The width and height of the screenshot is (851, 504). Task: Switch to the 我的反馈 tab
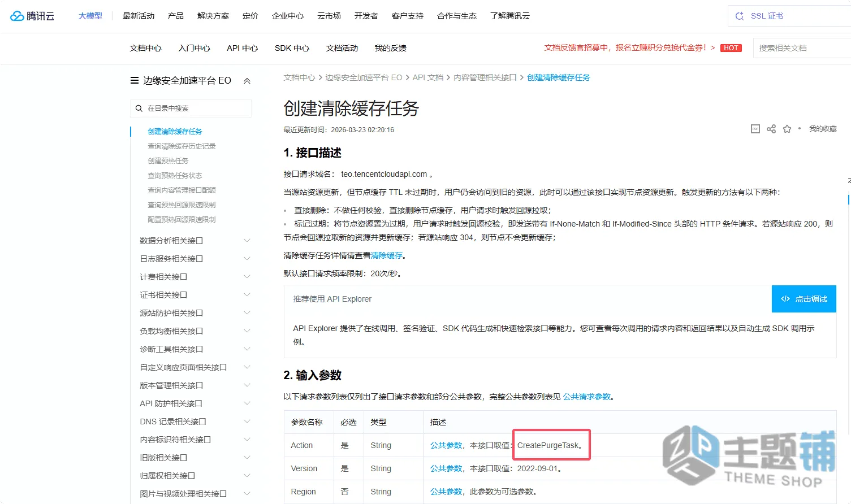(391, 48)
